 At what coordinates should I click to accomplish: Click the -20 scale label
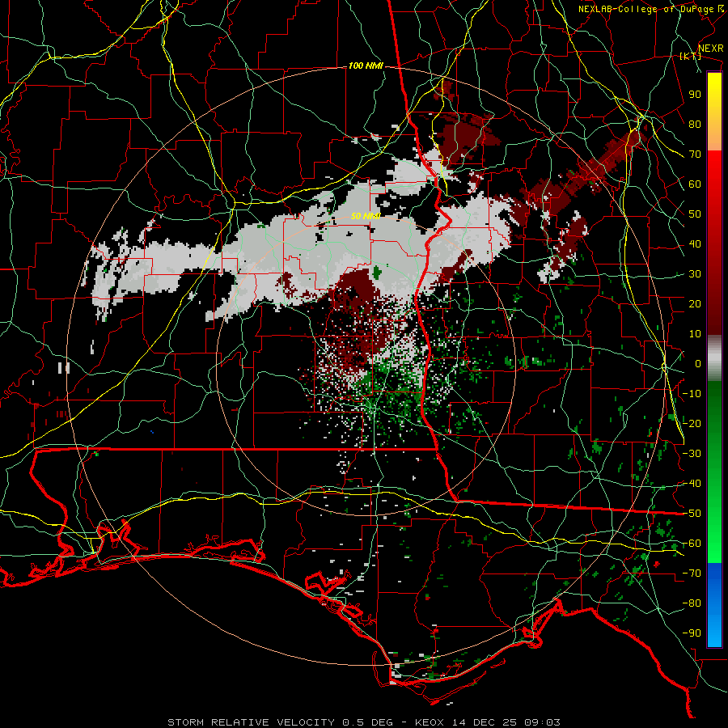(692, 423)
